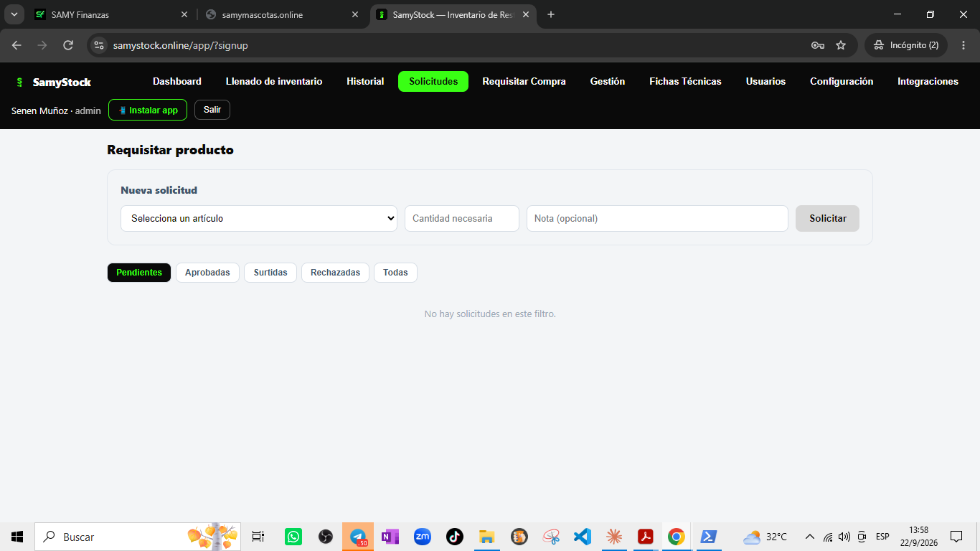Focus the Cantidad necesaria field
This screenshot has width=980, height=551.
coord(462,219)
